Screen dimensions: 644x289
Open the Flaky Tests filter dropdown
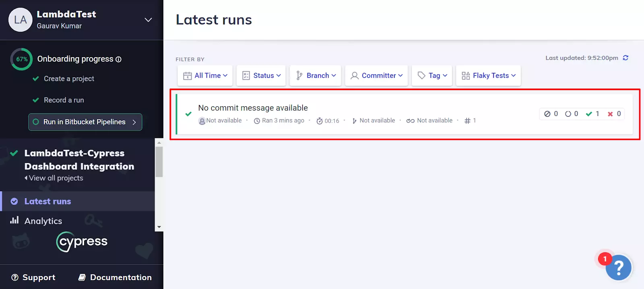[x=488, y=76]
